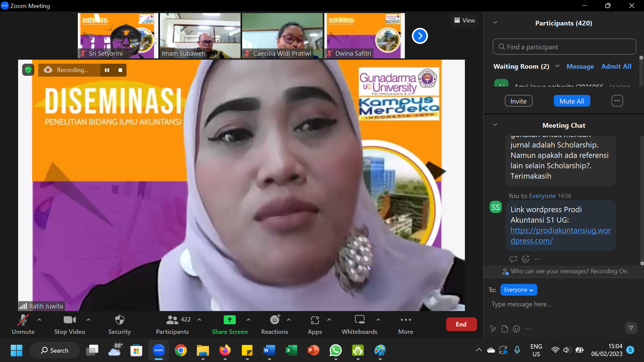The width and height of the screenshot is (644, 362).
Task: Open the Security shield menu
Action: [x=119, y=324]
